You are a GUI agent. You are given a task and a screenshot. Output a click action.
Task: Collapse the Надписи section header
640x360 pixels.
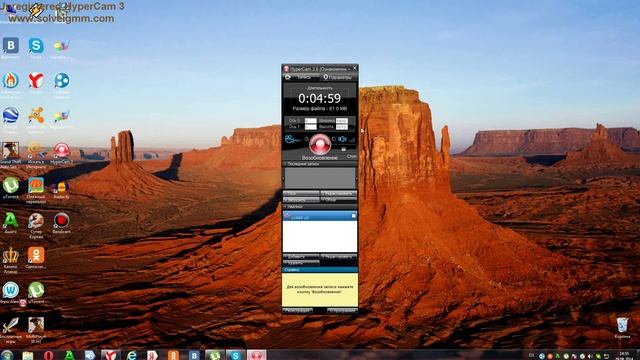pos(320,207)
